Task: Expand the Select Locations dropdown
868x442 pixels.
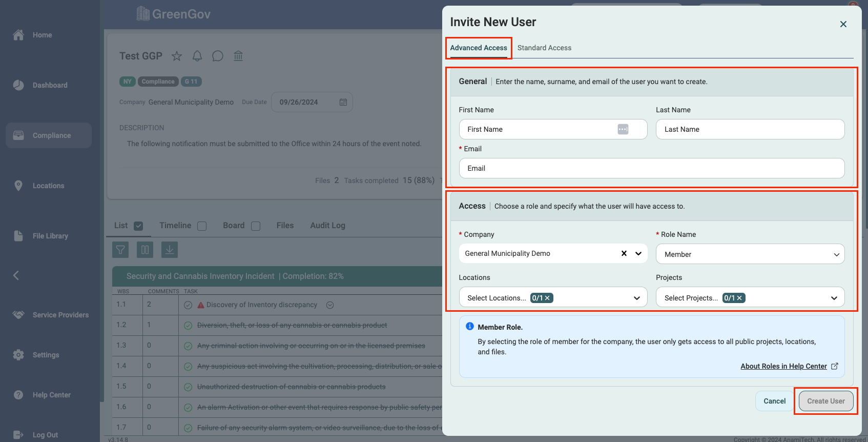Action: (636, 298)
